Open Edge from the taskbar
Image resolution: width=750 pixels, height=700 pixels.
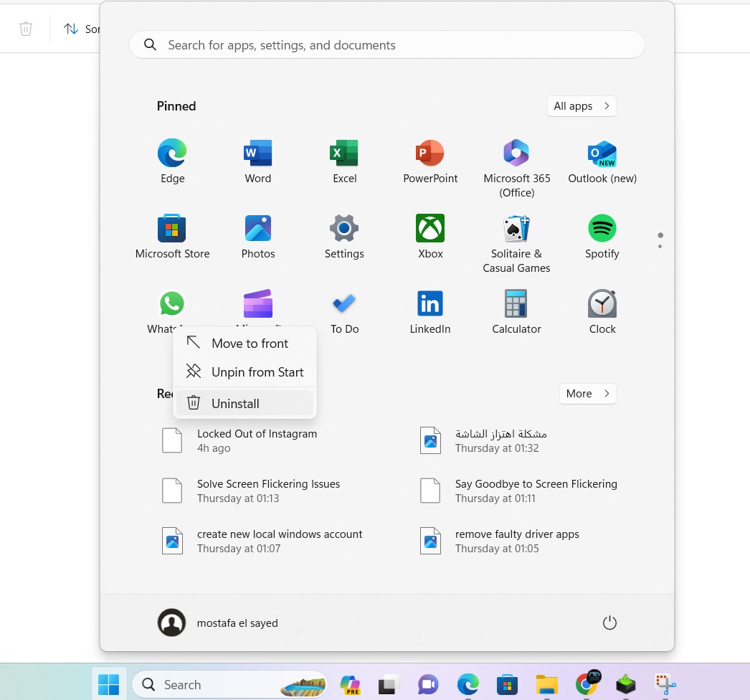467,685
